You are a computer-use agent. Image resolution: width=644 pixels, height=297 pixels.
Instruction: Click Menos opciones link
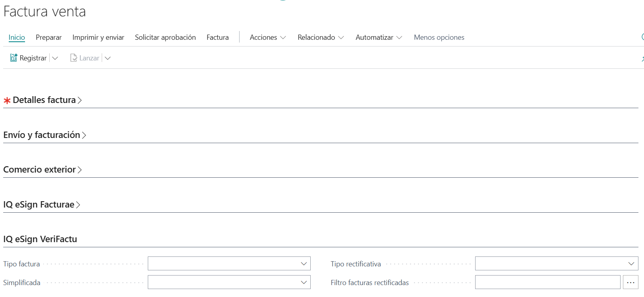pyautogui.click(x=439, y=37)
